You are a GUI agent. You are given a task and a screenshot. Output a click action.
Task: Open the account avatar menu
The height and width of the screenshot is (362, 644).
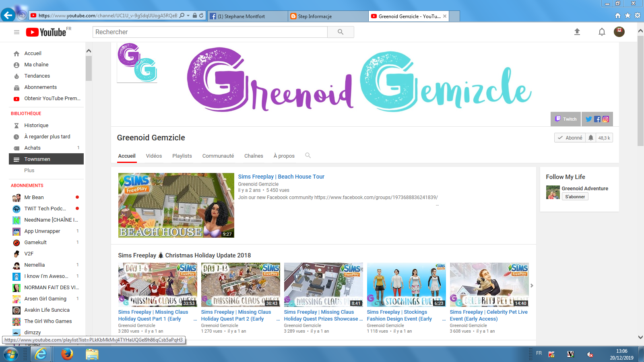pyautogui.click(x=619, y=31)
